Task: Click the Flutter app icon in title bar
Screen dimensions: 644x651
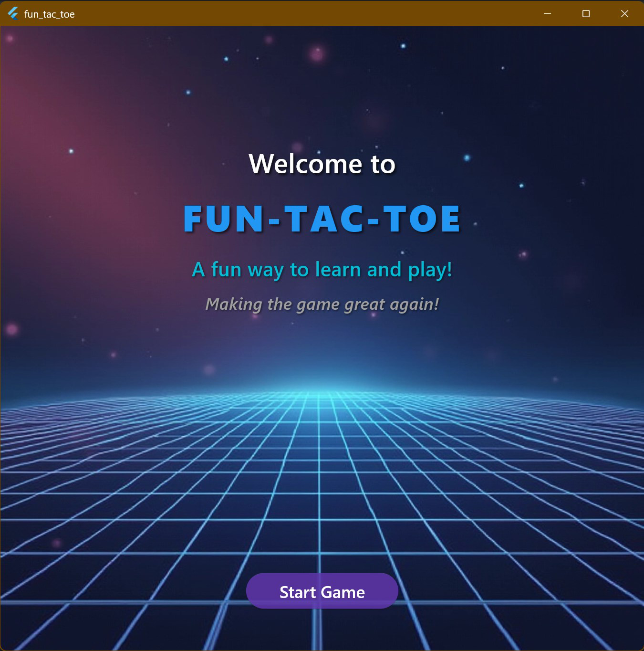Action: [x=13, y=14]
